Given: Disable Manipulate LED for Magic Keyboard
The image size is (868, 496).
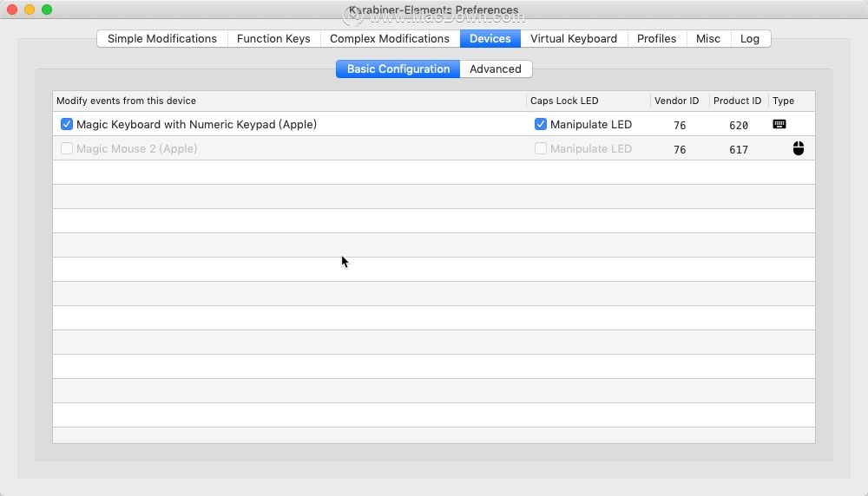Looking at the screenshot, I should 540,124.
